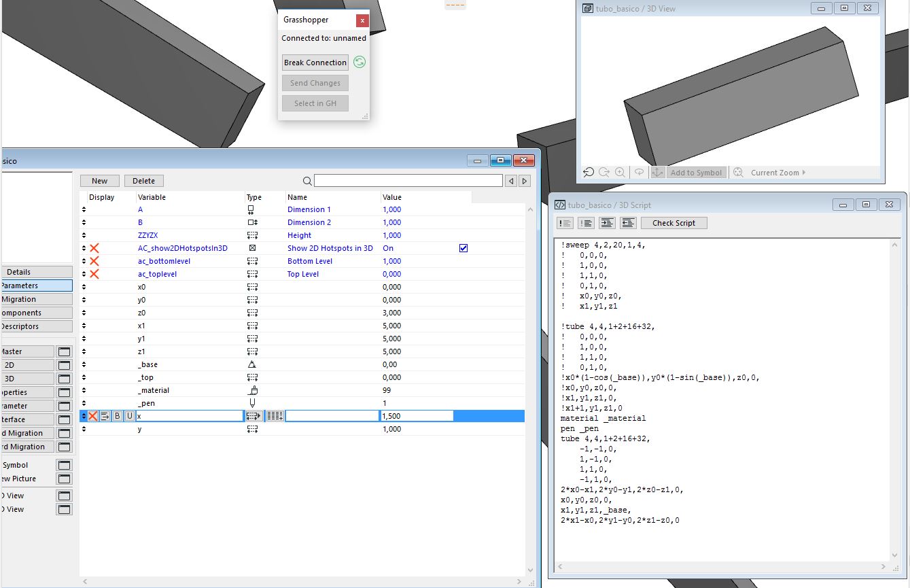The image size is (910, 588).
Task: Click the unindent script lines icon
Action: pyautogui.click(x=628, y=223)
